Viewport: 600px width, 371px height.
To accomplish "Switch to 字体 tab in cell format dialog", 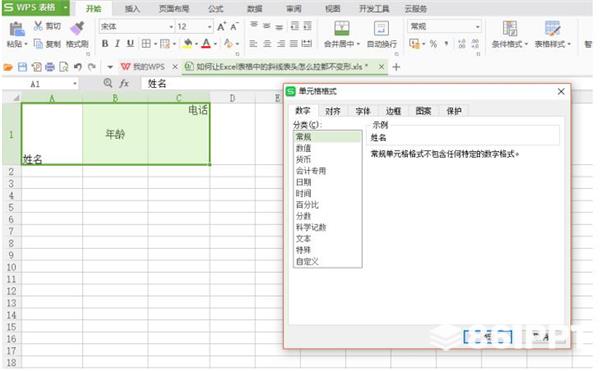I will (x=363, y=111).
